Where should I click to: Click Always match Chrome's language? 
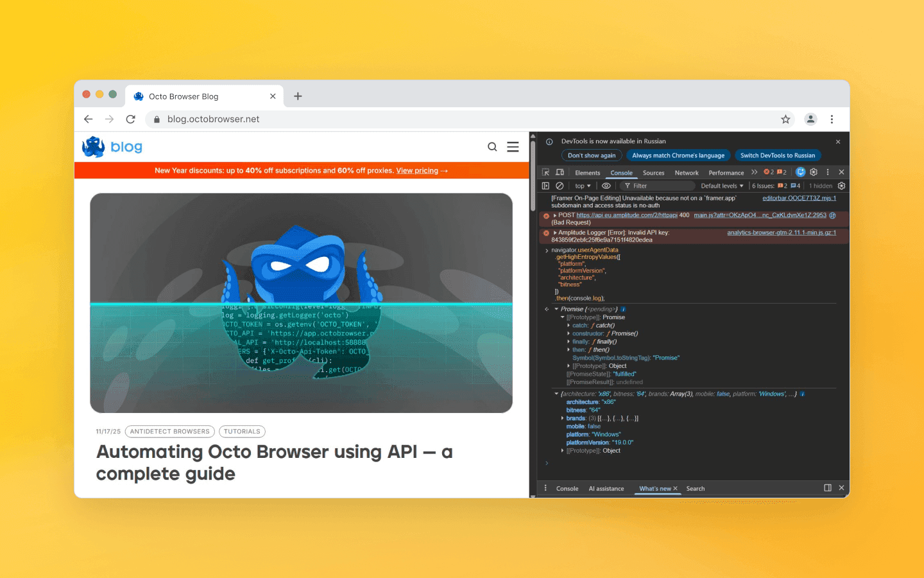point(678,155)
